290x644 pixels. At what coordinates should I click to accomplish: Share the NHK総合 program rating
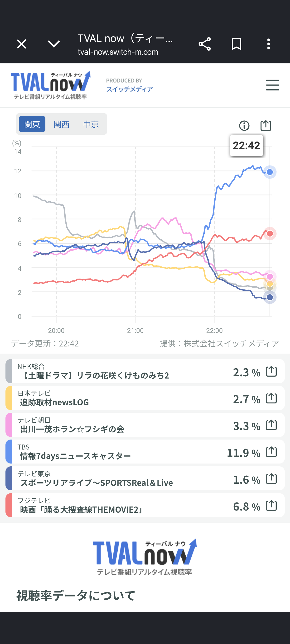(271, 371)
